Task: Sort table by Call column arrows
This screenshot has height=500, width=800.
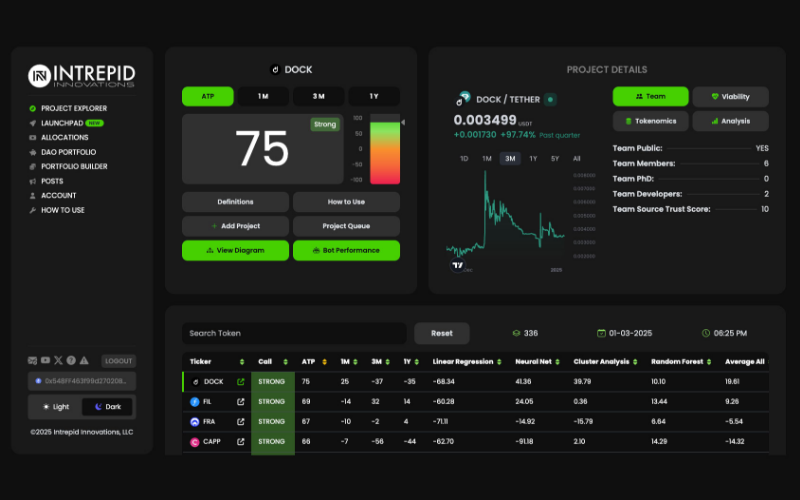Action: [x=285, y=362]
